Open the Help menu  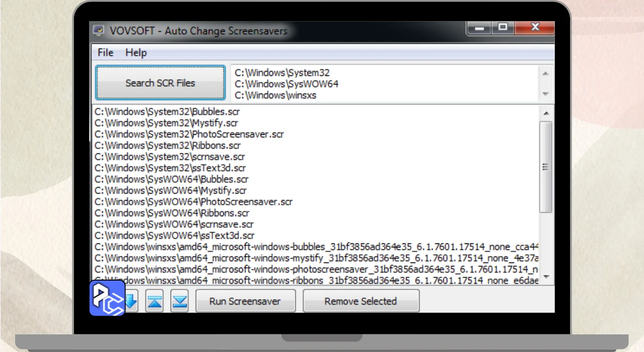(136, 52)
